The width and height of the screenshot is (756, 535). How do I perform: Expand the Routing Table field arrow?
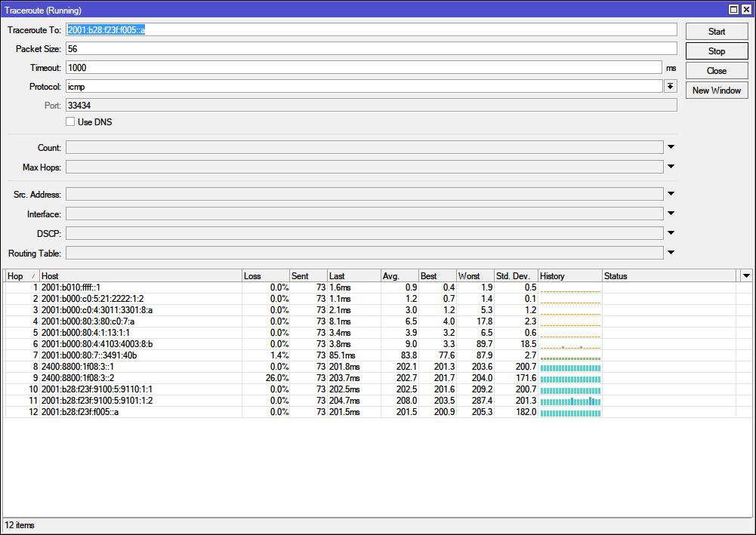(x=671, y=253)
